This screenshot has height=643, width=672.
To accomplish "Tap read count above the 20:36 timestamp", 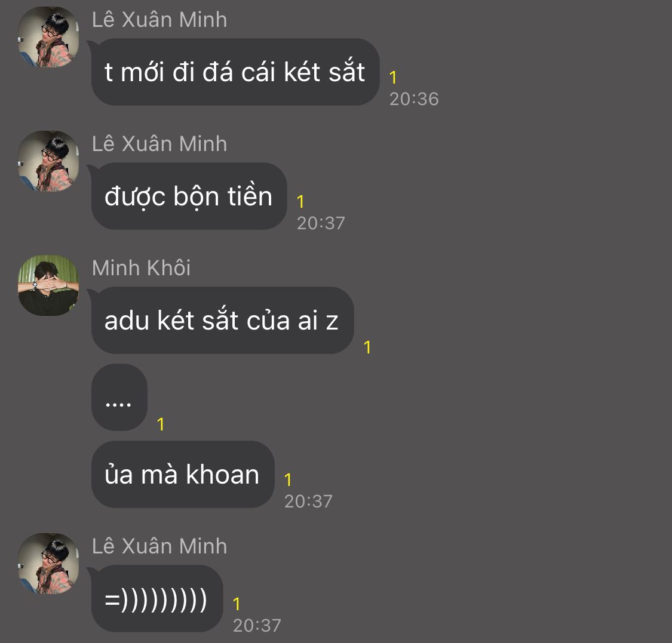I will [x=393, y=78].
